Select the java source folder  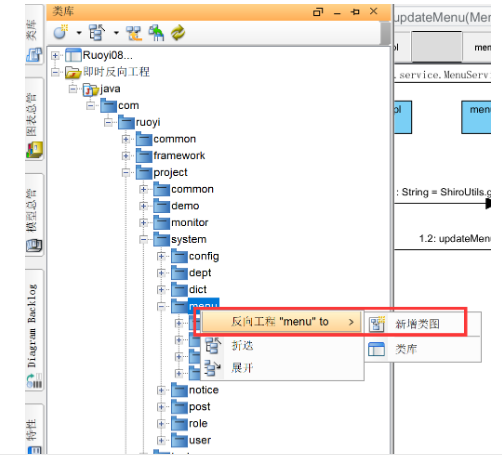tap(102, 89)
